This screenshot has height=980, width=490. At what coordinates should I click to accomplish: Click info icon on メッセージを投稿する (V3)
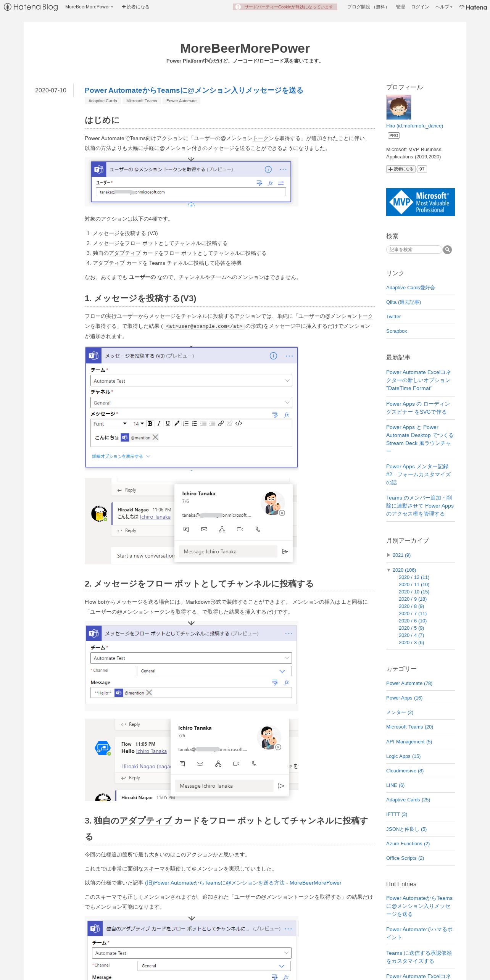pos(273,356)
